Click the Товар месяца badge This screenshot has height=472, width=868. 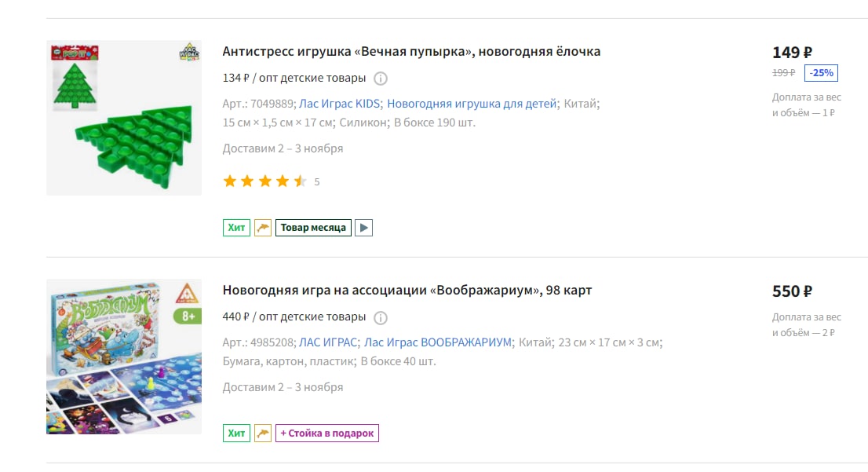pos(313,228)
